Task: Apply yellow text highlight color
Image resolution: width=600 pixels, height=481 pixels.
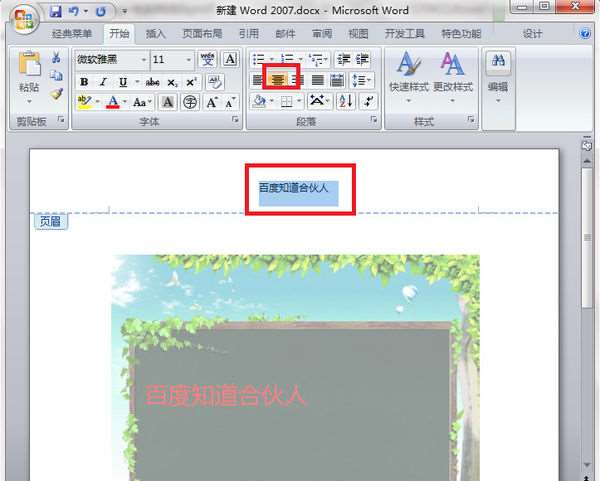Action: [84, 102]
